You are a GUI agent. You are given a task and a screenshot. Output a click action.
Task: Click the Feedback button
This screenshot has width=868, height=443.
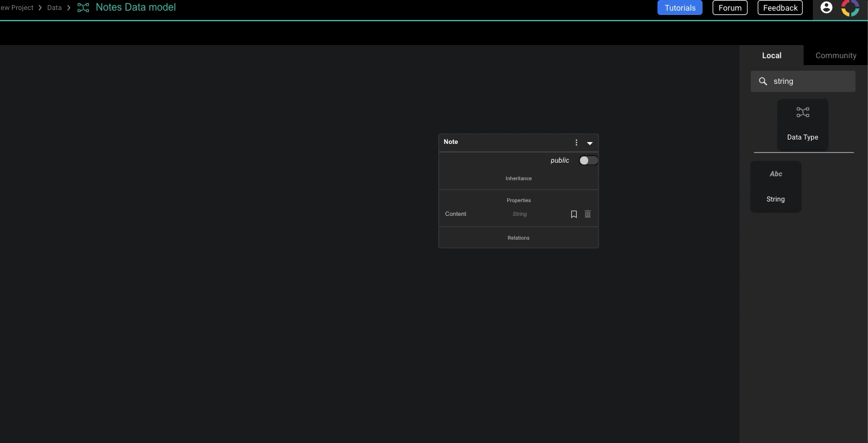pyautogui.click(x=780, y=8)
